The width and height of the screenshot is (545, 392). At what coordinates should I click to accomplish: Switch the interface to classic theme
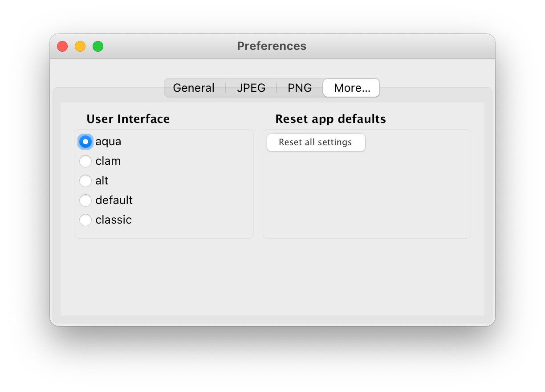click(x=85, y=220)
